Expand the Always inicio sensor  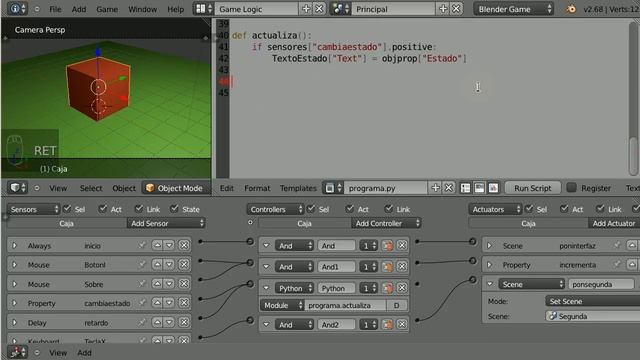pyautogui.click(x=15, y=245)
